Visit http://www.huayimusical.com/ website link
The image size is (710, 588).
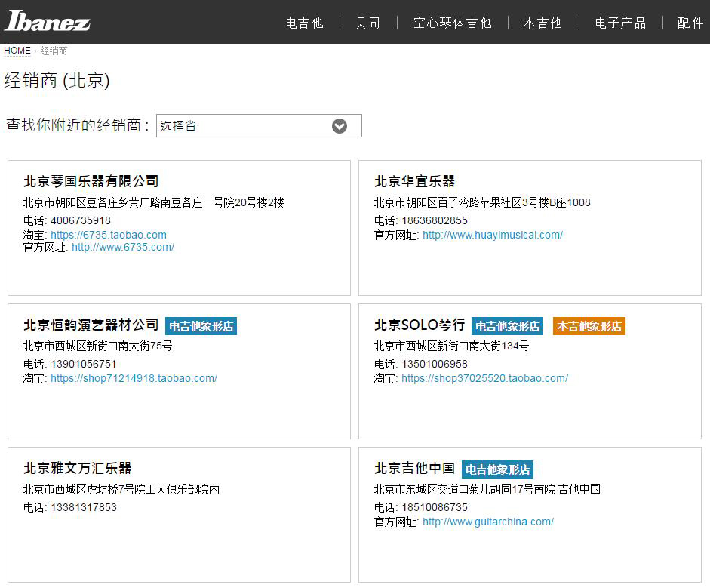[x=493, y=235]
